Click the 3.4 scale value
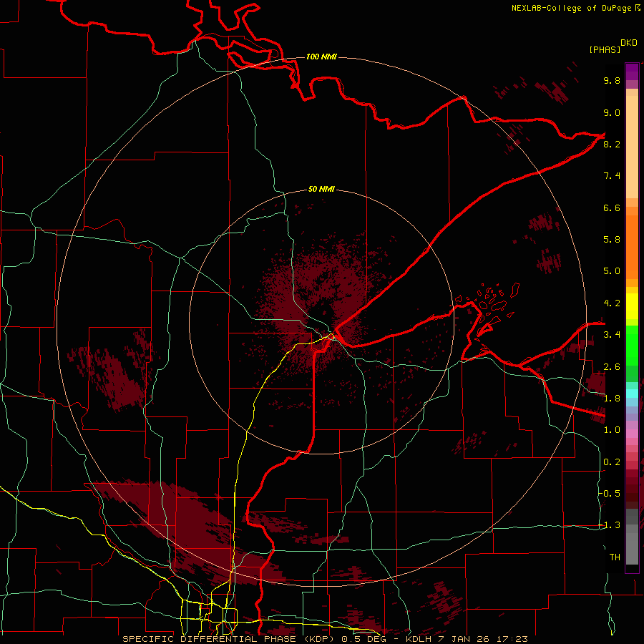Screen dimensions: 644x644 (x=612, y=335)
